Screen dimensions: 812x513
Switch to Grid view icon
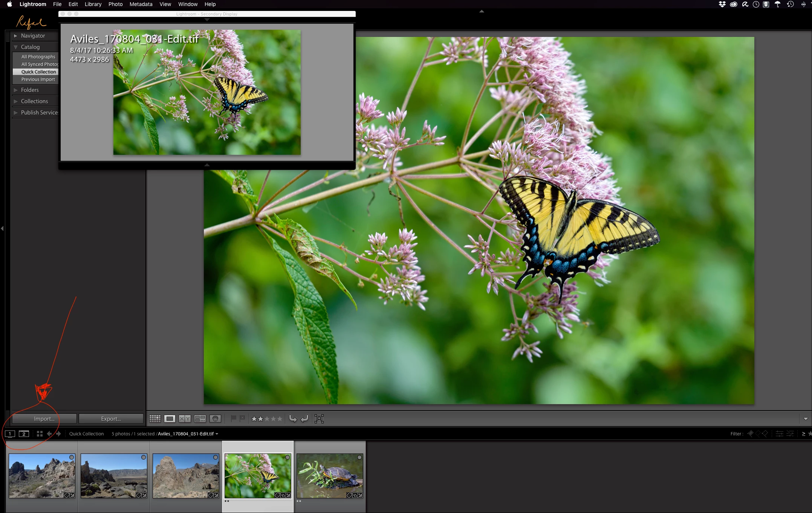tap(155, 419)
